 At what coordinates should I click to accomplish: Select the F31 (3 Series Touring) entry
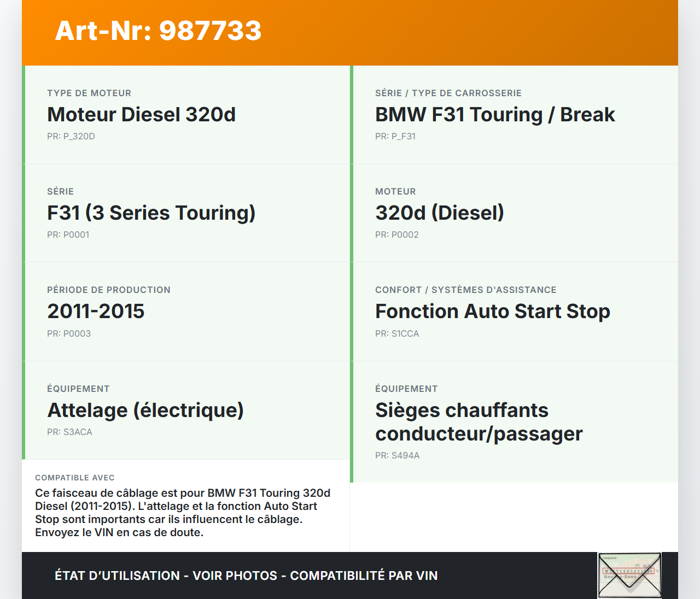point(151,213)
